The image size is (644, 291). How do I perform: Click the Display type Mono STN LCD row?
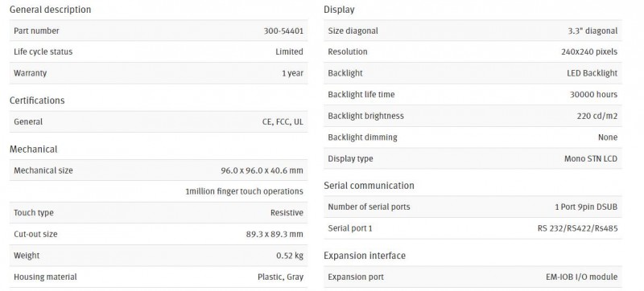[473, 158]
